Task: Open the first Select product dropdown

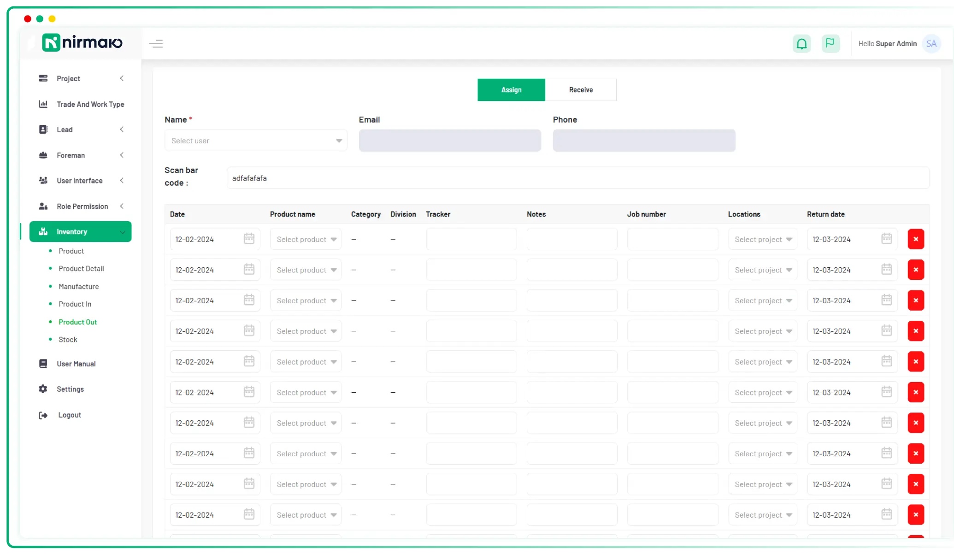Action: (305, 239)
